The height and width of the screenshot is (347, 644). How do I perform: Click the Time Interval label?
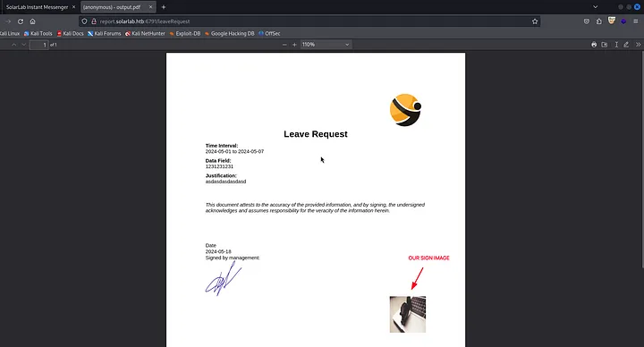point(222,146)
